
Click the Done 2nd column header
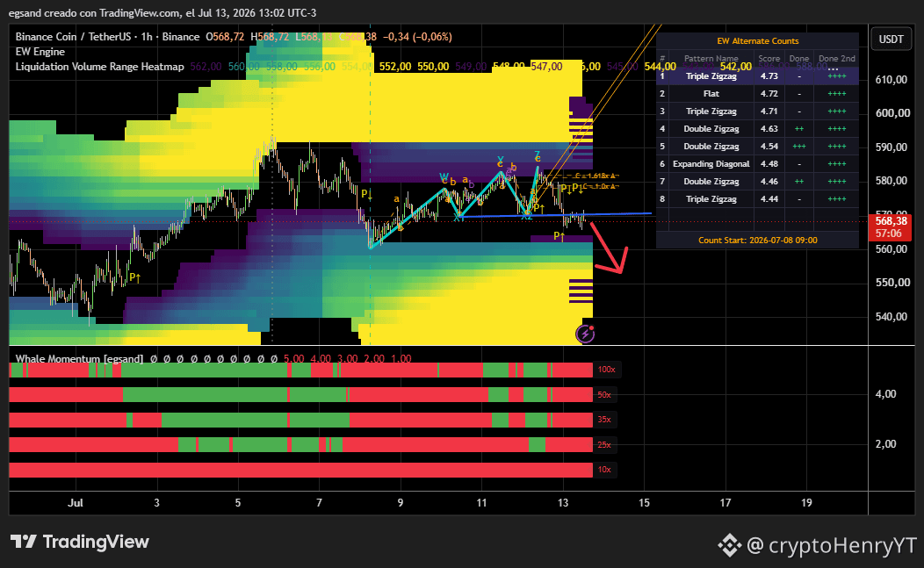pos(837,58)
